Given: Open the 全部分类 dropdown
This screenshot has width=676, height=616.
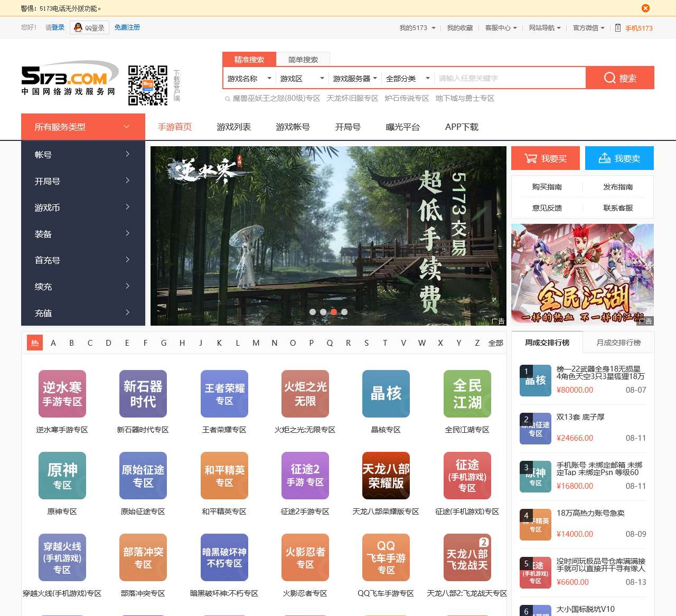Looking at the screenshot, I should pos(408,78).
